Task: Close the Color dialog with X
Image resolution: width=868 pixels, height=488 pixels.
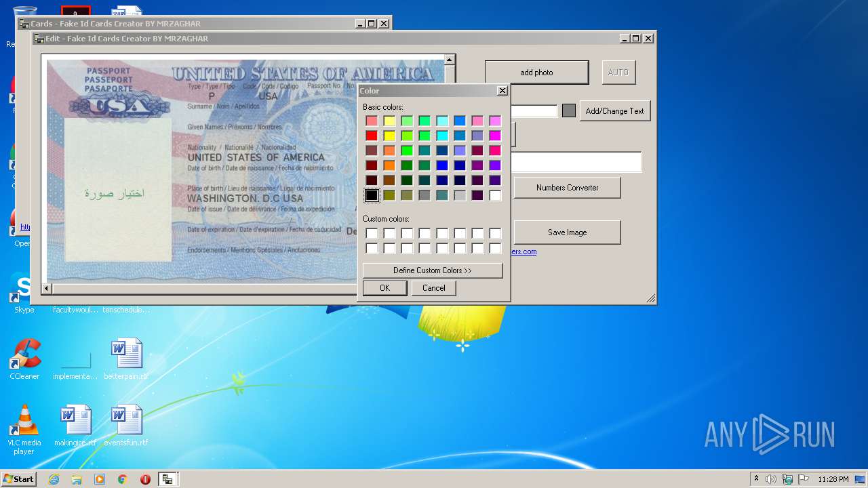Action: (x=502, y=91)
